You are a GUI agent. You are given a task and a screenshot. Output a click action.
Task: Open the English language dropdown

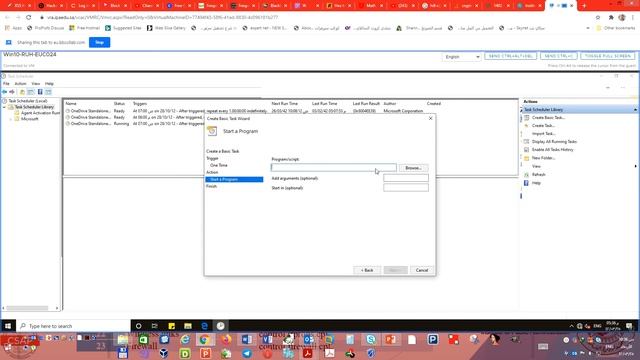pyautogui.click(x=462, y=57)
